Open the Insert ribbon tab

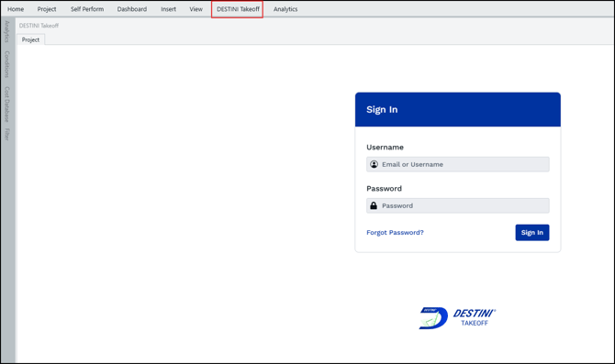[168, 9]
